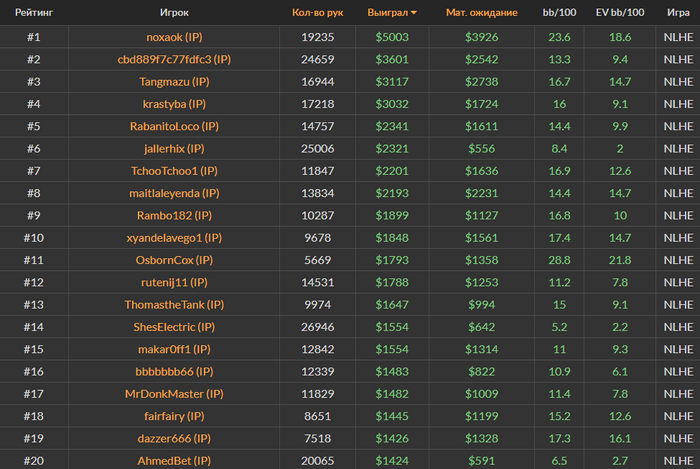Open TchooTchoo1 (IP) player link
700x469 pixels.
[174, 171]
